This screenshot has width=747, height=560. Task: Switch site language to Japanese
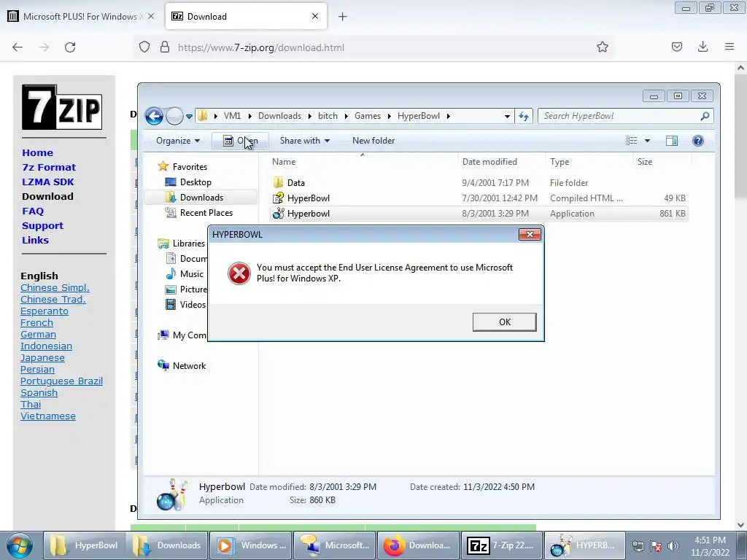[x=42, y=357]
